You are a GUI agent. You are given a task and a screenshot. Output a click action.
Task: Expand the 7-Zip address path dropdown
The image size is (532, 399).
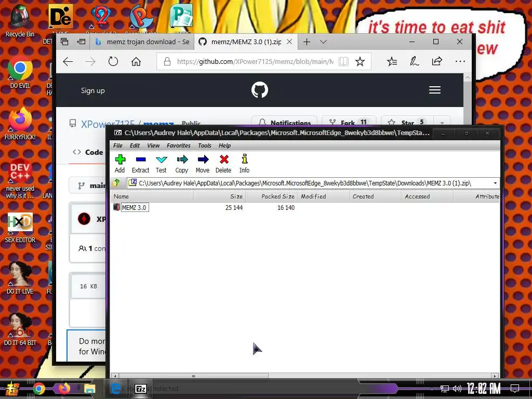495,183
